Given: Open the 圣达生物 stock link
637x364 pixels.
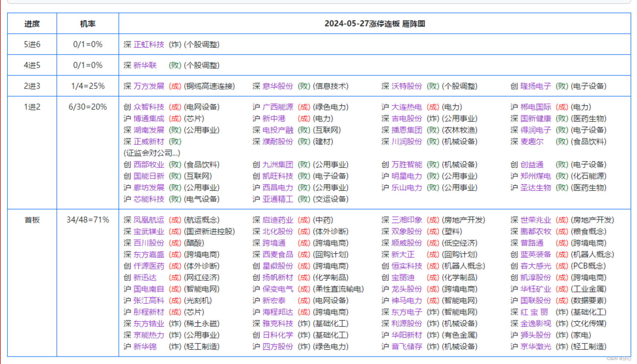Looking at the screenshot, I should click(536, 188).
